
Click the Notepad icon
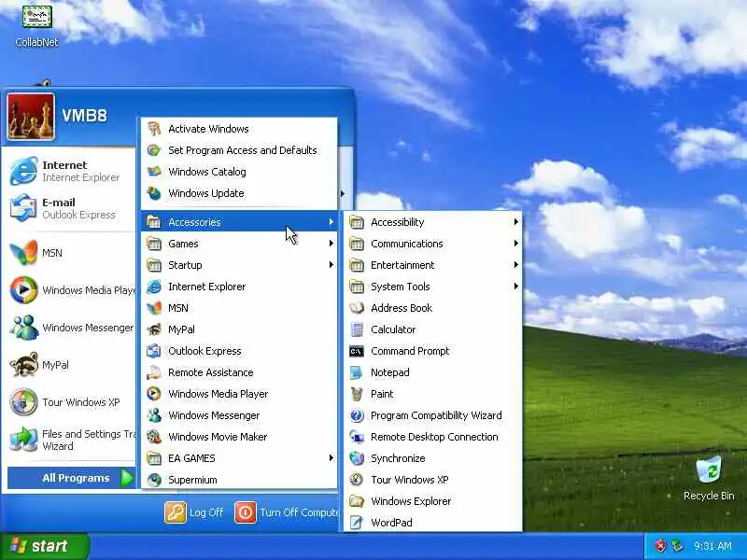coord(357,372)
